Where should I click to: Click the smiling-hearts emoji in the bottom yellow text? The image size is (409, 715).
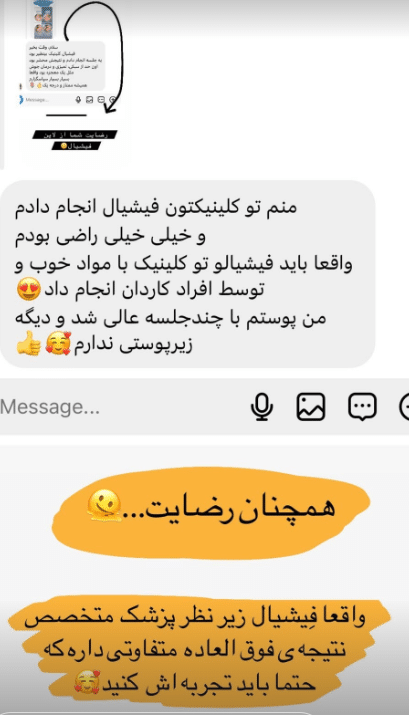pos(87,683)
